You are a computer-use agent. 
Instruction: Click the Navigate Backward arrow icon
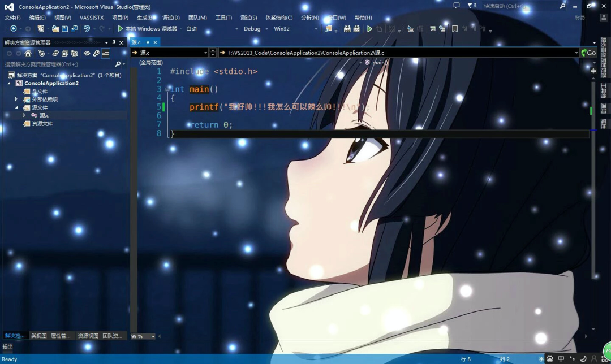point(14,29)
